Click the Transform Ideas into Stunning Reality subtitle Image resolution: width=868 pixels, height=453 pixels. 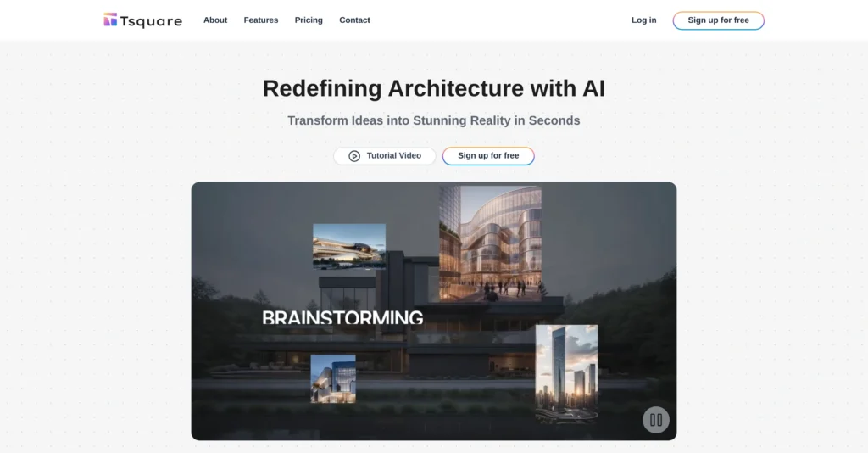(434, 120)
